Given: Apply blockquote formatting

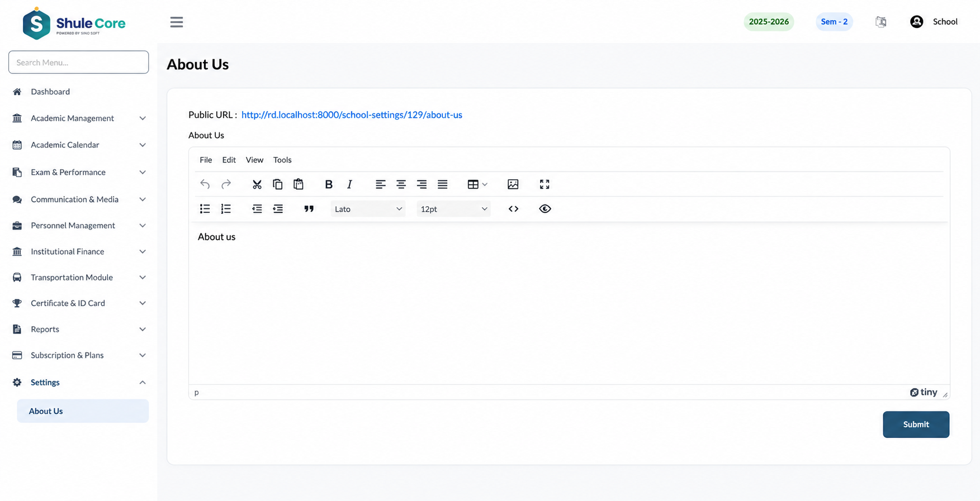Looking at the screenshot, I should pyautogui.click(x=309, y=209).
